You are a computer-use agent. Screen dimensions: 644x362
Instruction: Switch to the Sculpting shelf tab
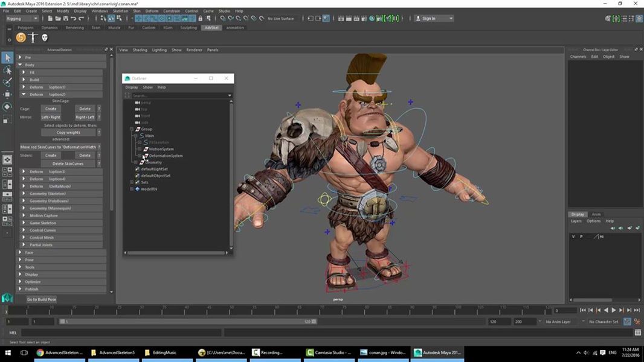(188, 28)
